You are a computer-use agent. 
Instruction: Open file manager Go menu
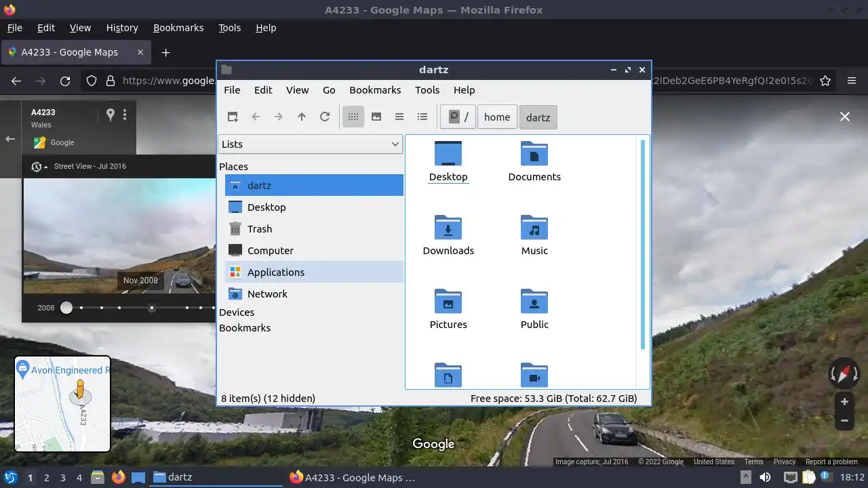329,89
